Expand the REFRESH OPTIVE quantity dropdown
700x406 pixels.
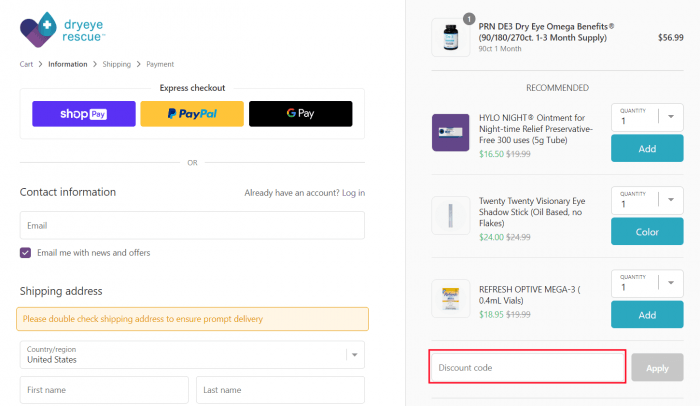coord(647,283)
